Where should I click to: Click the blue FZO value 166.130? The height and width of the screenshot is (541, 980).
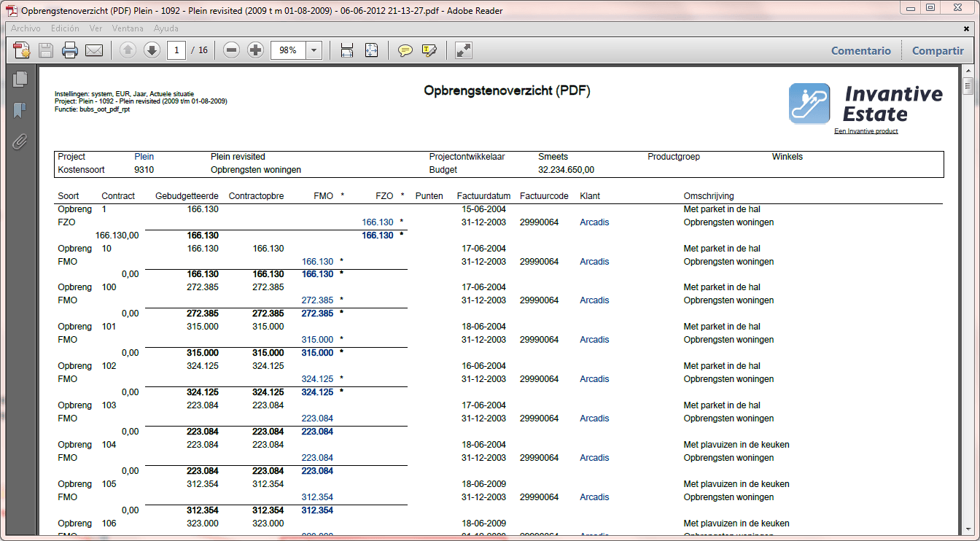[x=378, y=222]
